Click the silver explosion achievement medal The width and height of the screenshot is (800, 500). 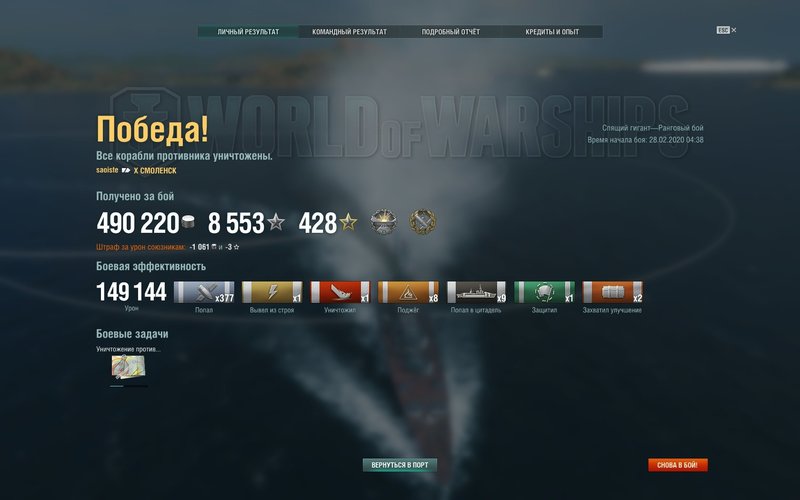pyautogui.click(x=383, y=222)
